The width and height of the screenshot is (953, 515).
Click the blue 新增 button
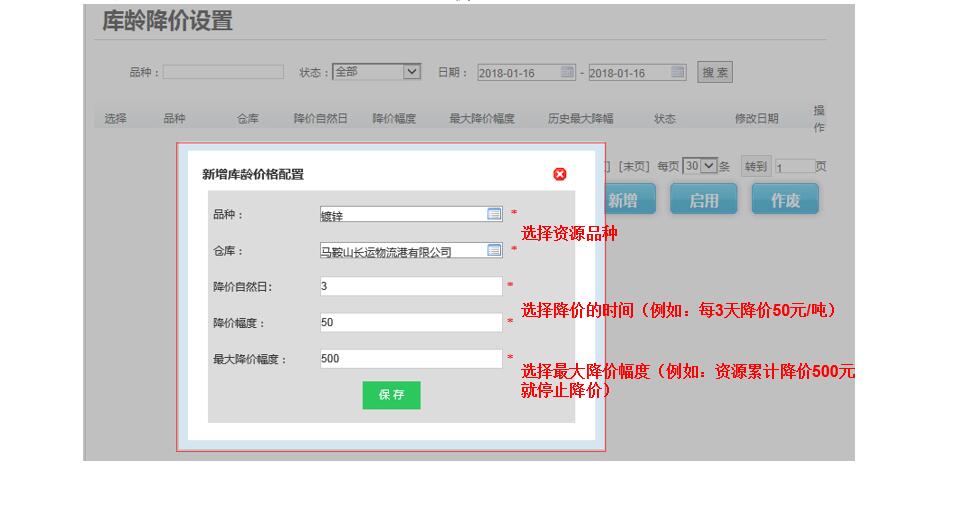[x=622, y=200]
